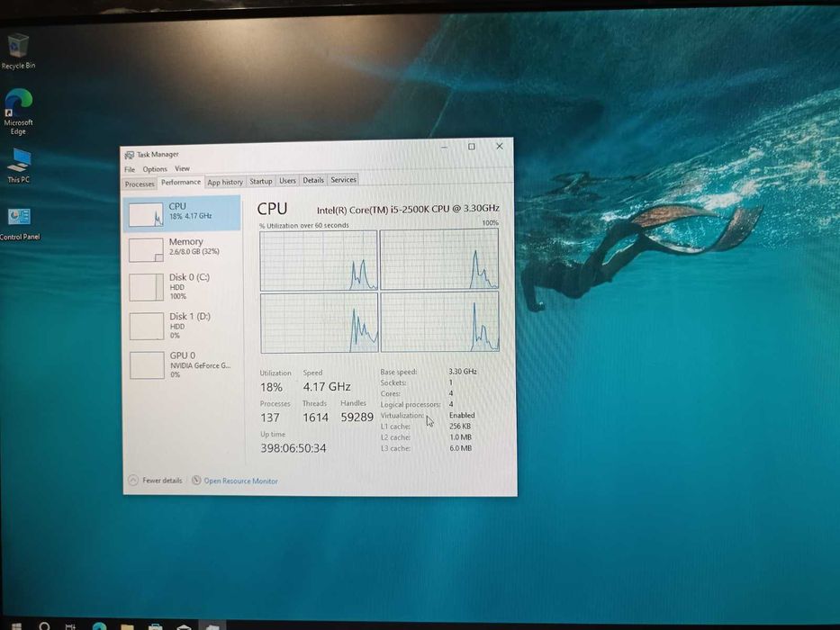The image size is (840, 630).
Task: Open File Explorer from the taskbar
Action: [x=127, y=625]
